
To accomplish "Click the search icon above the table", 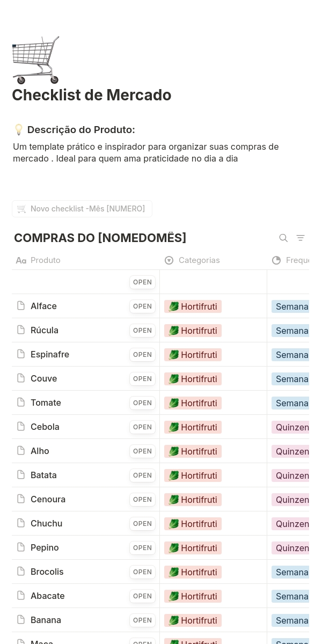I will point(283,238).
